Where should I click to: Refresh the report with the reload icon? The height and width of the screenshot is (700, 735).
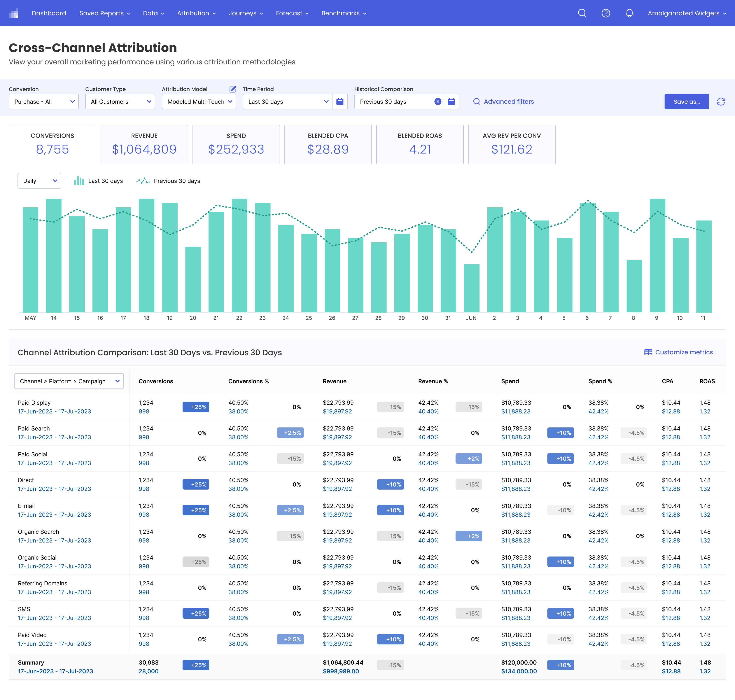point(721,101)
